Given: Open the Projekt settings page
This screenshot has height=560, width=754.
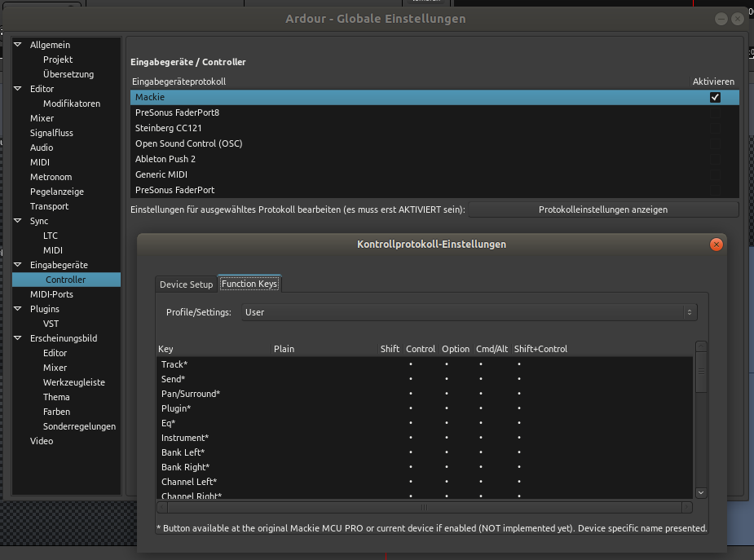Looking at the screenshot, I should coord(58,60).
